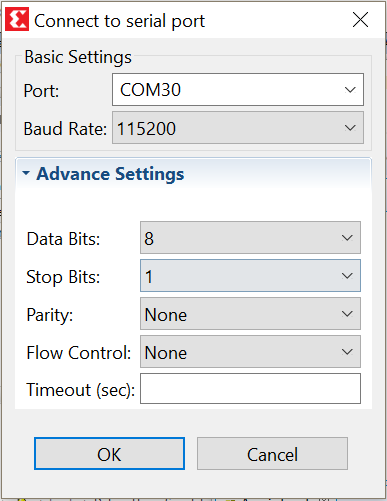387x501 pixels.
Task: Click the Flow Control: label
Action: tap(79, 353)
